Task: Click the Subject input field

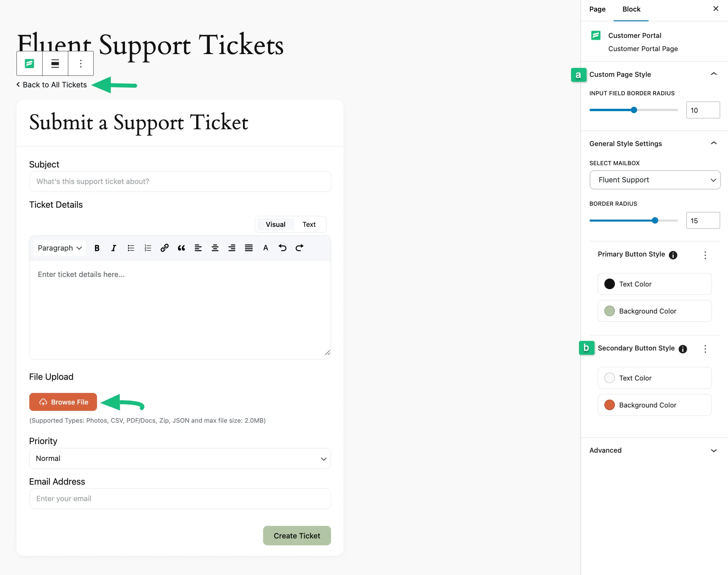Action: 180,181
